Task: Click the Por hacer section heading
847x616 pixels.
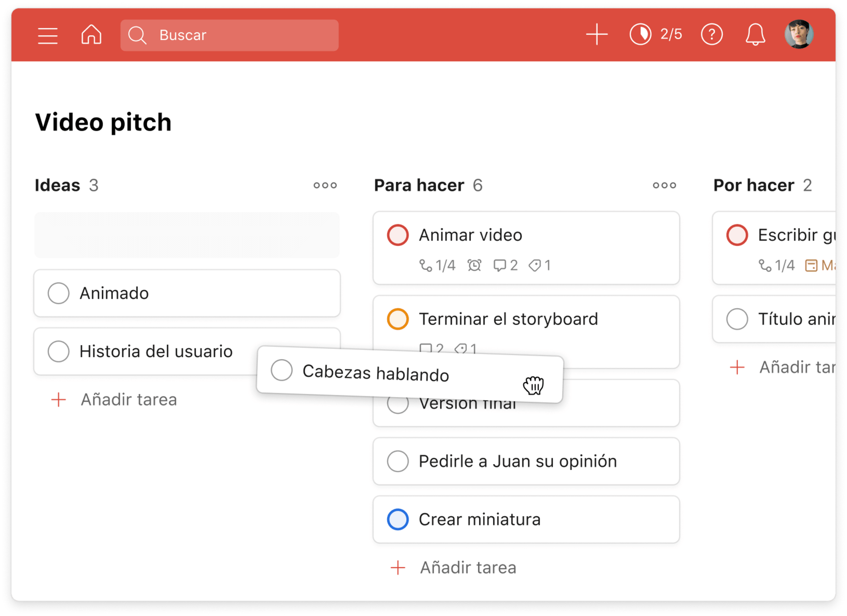Action: 754,186
